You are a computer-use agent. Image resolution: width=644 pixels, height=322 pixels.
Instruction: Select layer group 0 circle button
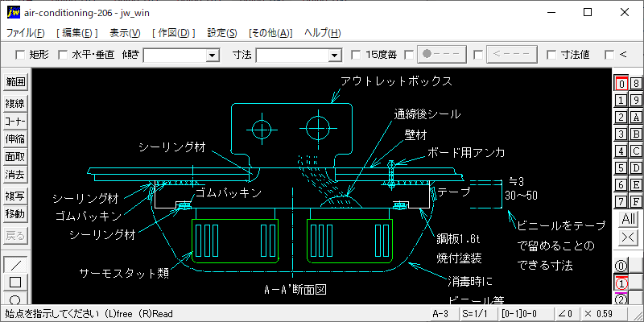pos(621,266)
